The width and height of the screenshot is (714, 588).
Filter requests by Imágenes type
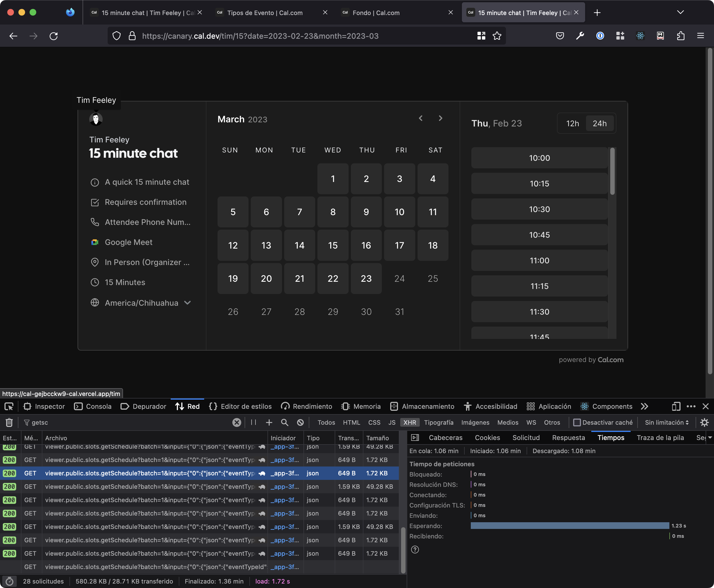pyautogui.click(x=475, y=422)
